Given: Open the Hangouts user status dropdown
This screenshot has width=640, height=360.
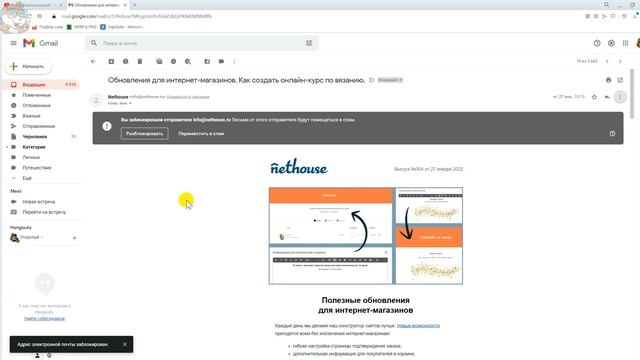Looking at the screenshot, I should click(x=42, y=237).
